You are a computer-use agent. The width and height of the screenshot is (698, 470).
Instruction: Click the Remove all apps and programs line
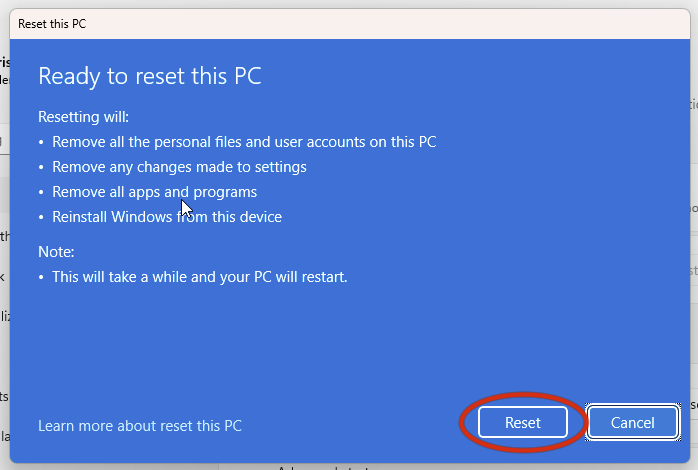coord(154,192)
